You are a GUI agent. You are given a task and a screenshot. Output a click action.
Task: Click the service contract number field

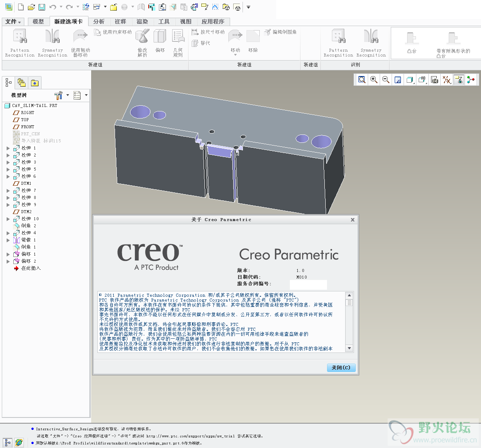coord(308,284)
